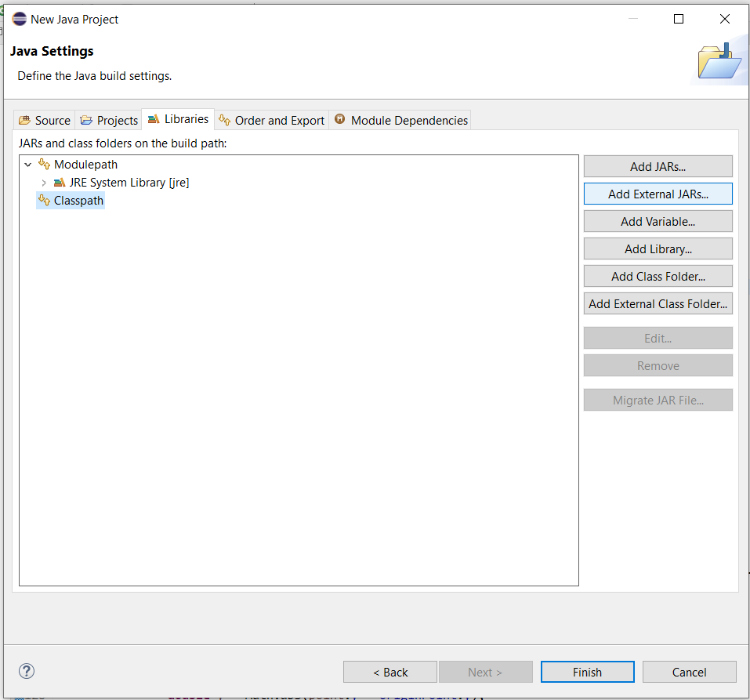
Task: Go back using the Back button
Action: coord(389,672)
